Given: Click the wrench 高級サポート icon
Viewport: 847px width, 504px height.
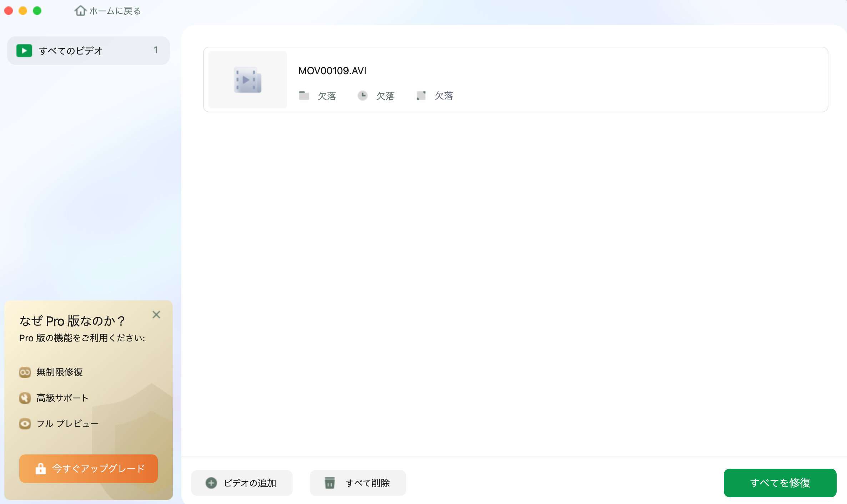Looking at the screenshot, I should tap(25, 398).
